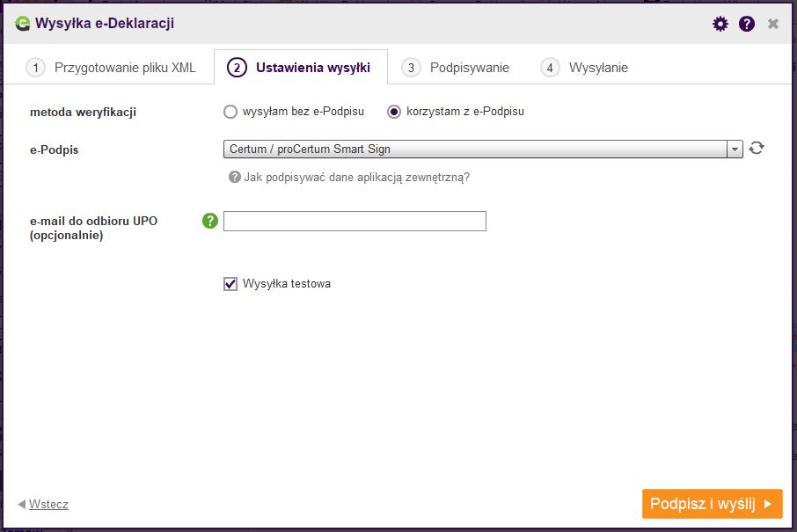797x532 pixels.
Task: Click the 'e-Podpis' field label
Action: (55, 149)
